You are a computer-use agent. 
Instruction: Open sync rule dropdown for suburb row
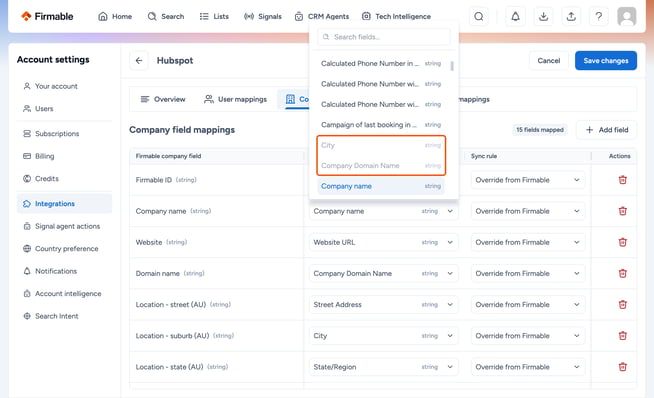(x=528, y=336)
